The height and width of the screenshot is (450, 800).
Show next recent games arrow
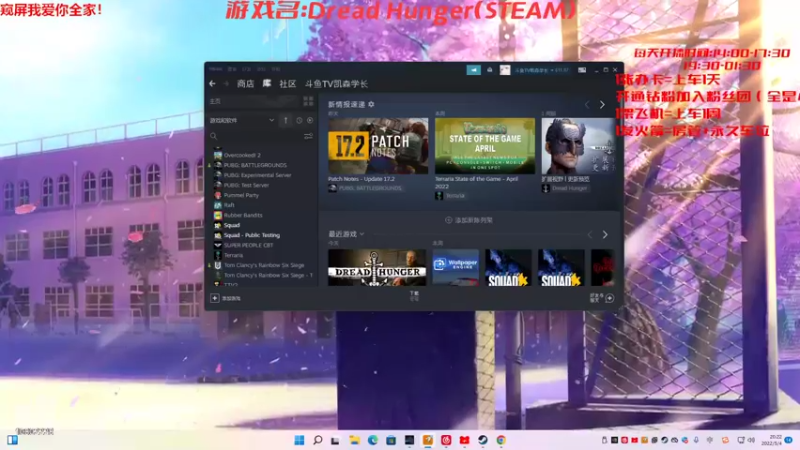coord(605,235)
